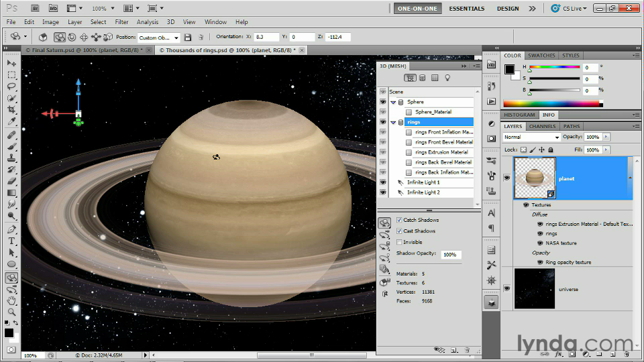Collapse the rings mesh tree
The image size is (644, 362).
coord(393,122)
